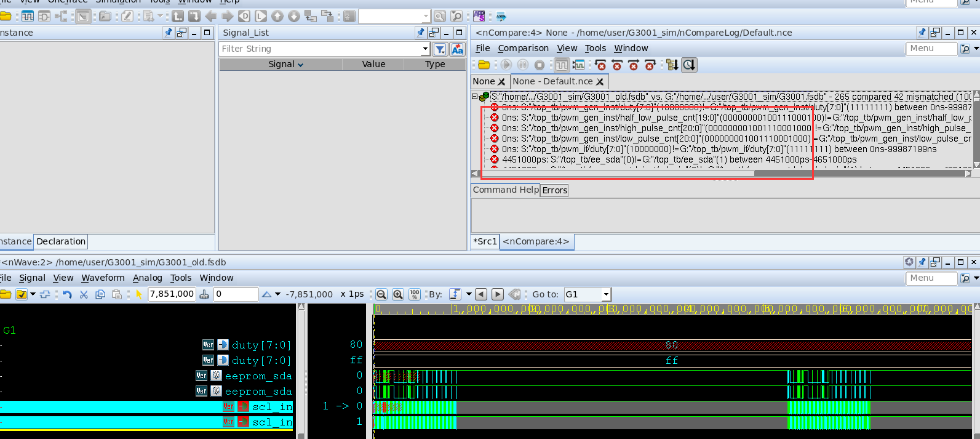Sort by the Signal column header
The height and width of the screenshot is (439, 980).
pos(281,64)
